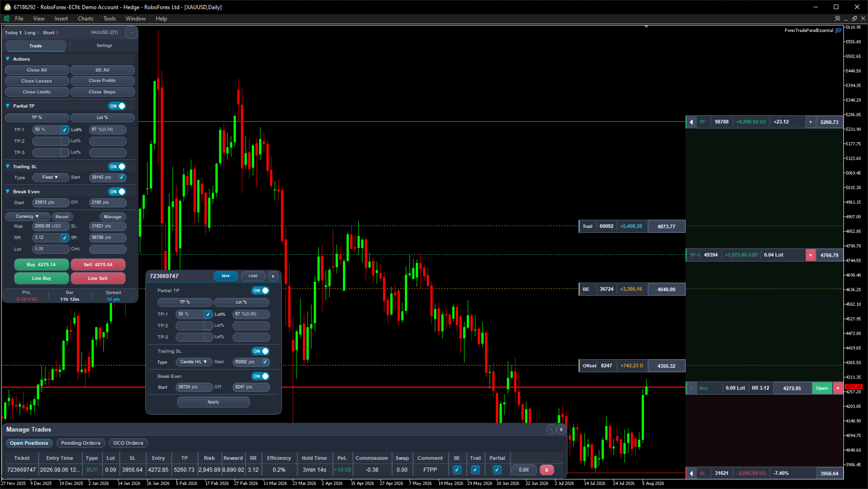868x489 pixels.
Task: Click the pin icon in the MDI controls
Action: click(837, 19)
